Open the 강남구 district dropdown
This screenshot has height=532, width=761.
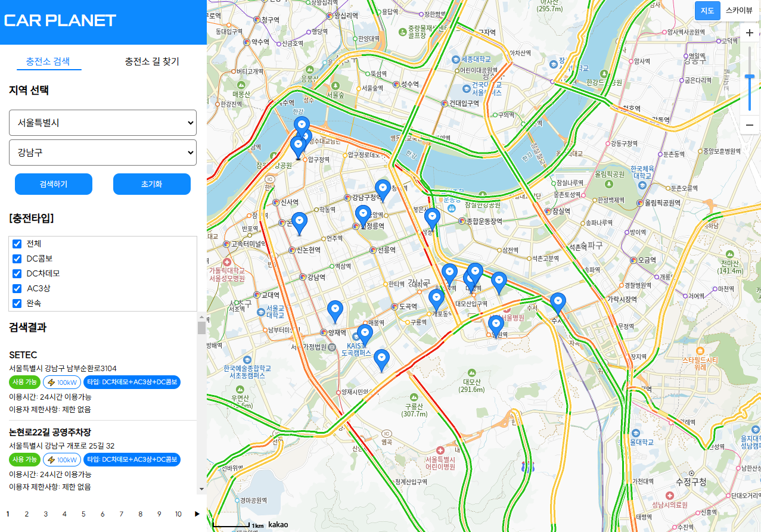point(102,153)
